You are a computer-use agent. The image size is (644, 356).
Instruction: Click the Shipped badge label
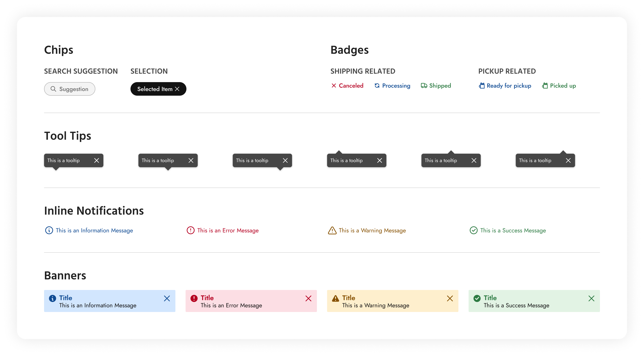pos(440,86)
